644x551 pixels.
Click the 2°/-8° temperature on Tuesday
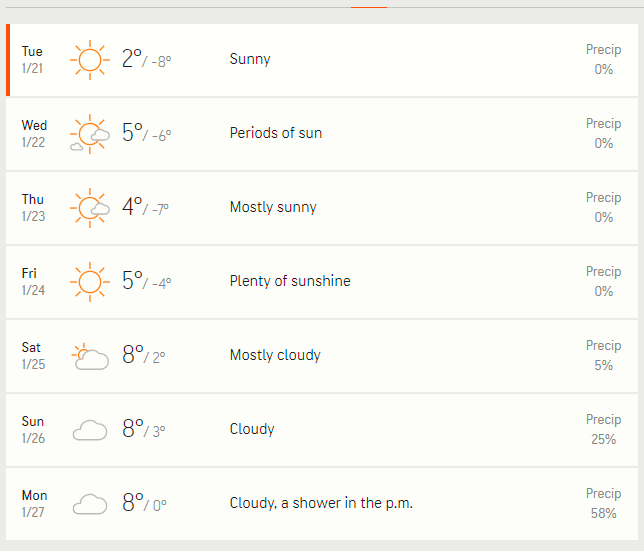146,59
